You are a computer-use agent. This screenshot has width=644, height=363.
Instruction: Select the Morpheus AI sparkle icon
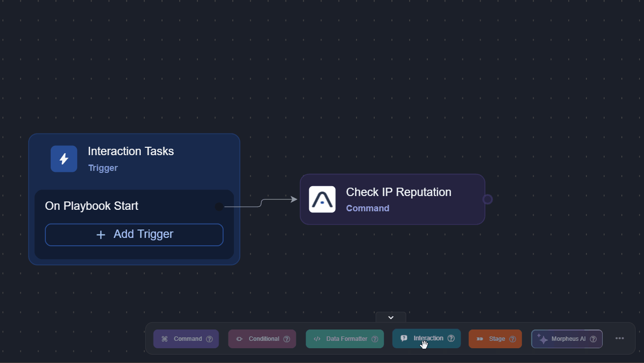(543, 339)
